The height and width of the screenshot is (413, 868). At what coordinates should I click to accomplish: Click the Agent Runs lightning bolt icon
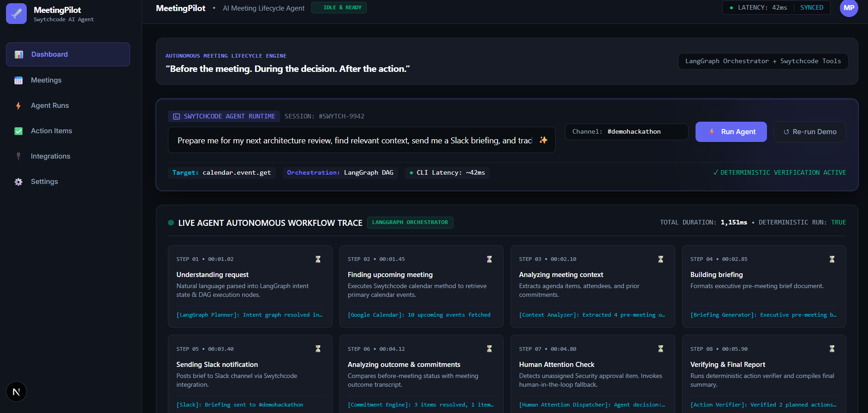[18, 106]
